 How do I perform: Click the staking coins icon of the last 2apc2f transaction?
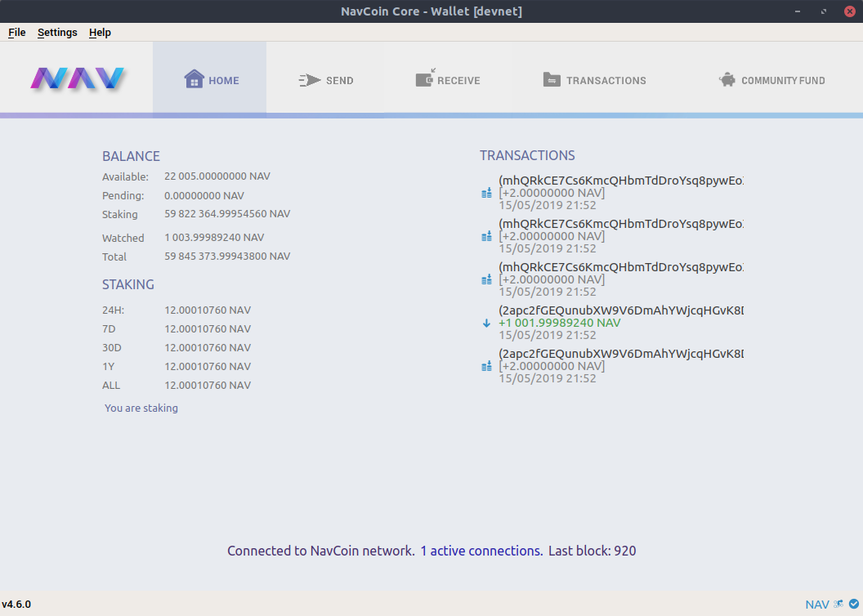(486, 366)
